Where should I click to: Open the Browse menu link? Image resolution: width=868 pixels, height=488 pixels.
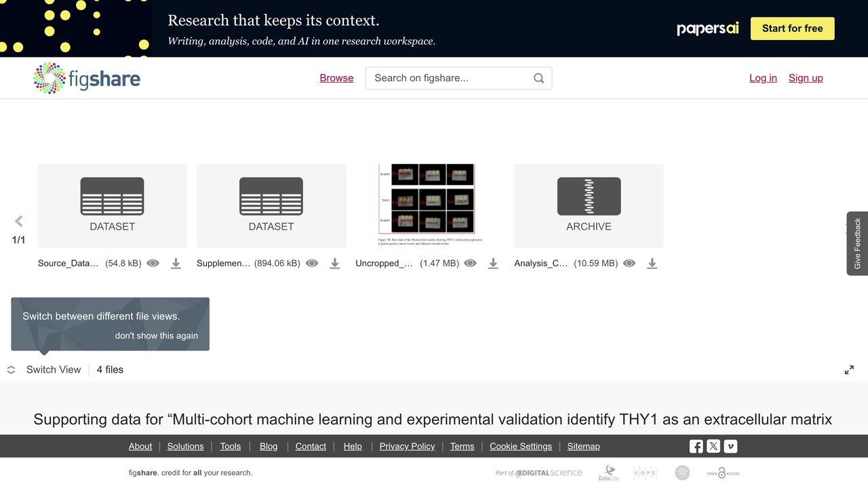[x=336, y=78]
